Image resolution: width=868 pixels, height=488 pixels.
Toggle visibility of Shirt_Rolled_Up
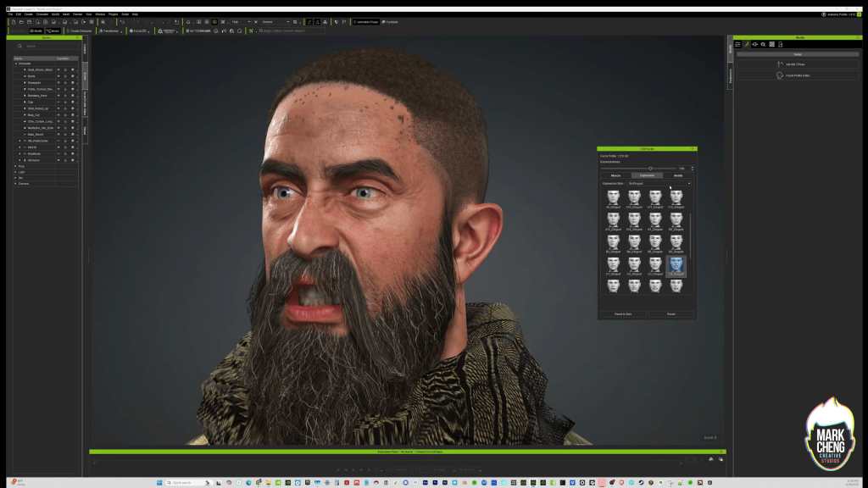click(x=58, y=108)
